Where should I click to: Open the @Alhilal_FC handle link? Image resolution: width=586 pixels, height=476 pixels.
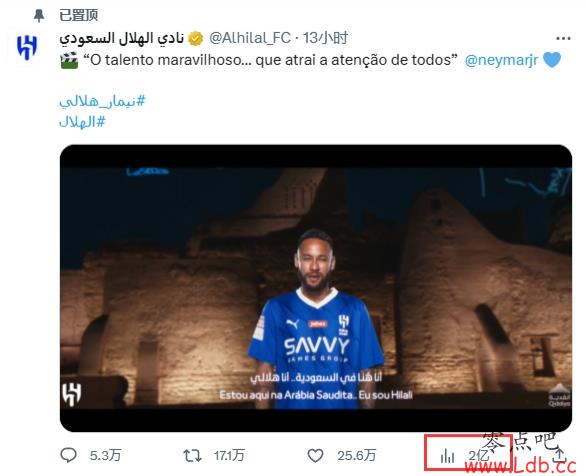(250, 38)
